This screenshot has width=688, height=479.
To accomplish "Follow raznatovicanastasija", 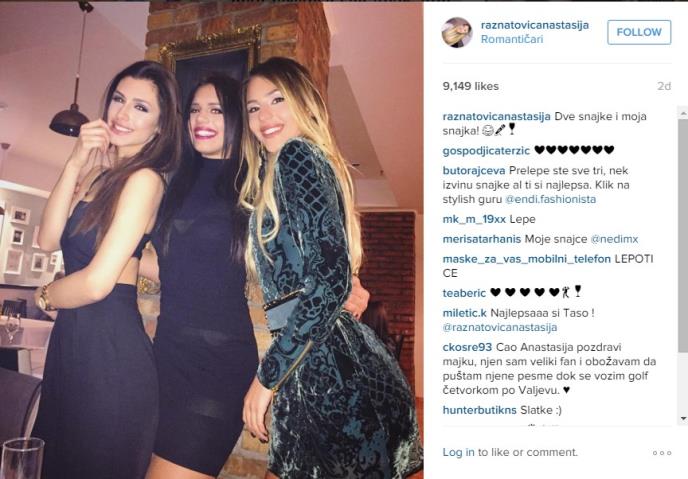I will (x=639, y=32).
